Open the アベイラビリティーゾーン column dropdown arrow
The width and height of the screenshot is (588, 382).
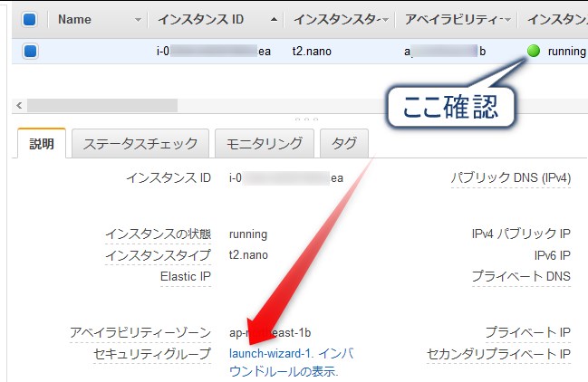[x=507, y=19]
